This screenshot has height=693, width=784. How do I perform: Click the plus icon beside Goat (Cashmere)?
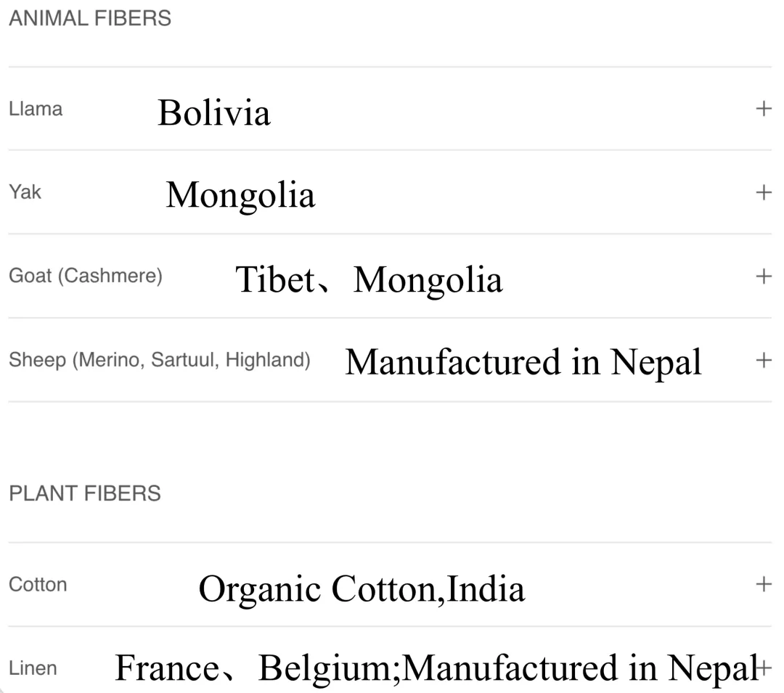click(x=763, y=276)
